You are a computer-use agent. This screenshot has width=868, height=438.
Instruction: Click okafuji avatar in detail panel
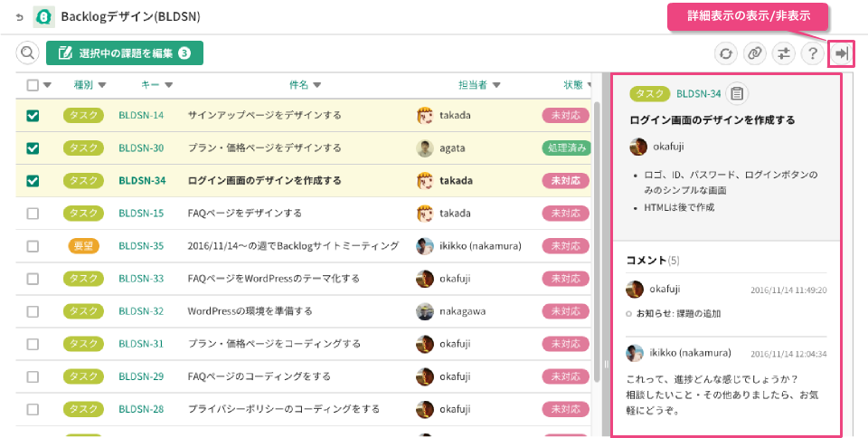(639, 147)
